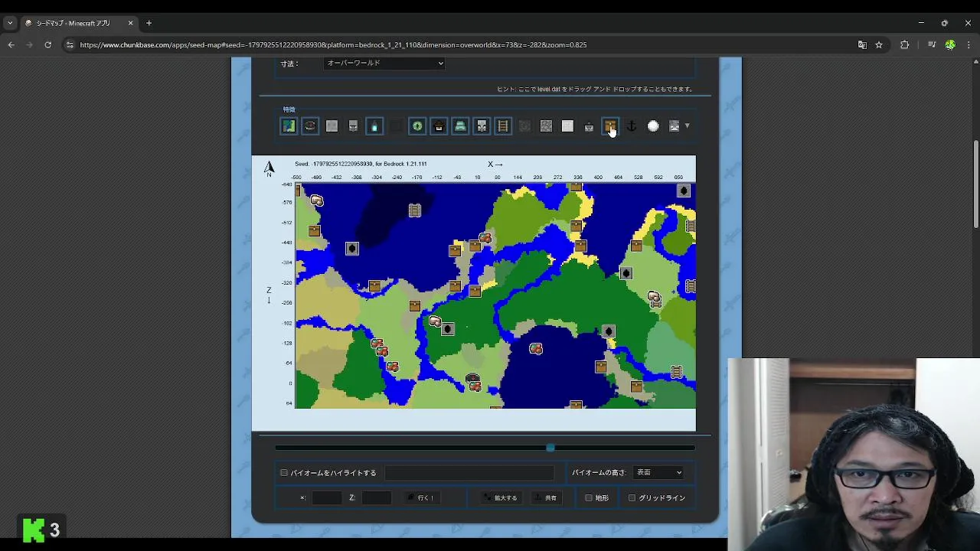Toggle the green ender eye feature icon

click(417, 126)
